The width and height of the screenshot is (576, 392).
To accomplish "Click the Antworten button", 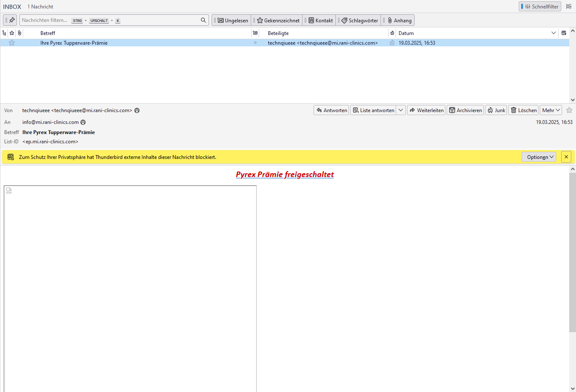I will (331, 110).
